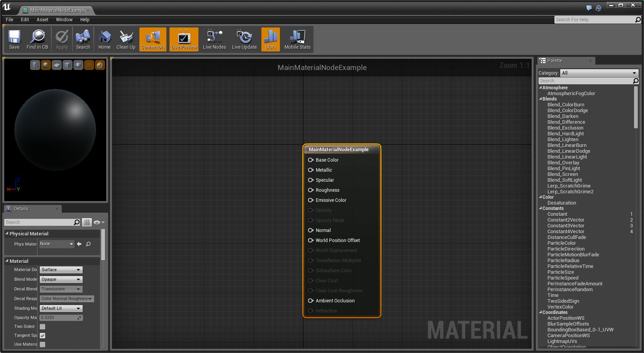Enable the Two Sided checkbox

42,326
